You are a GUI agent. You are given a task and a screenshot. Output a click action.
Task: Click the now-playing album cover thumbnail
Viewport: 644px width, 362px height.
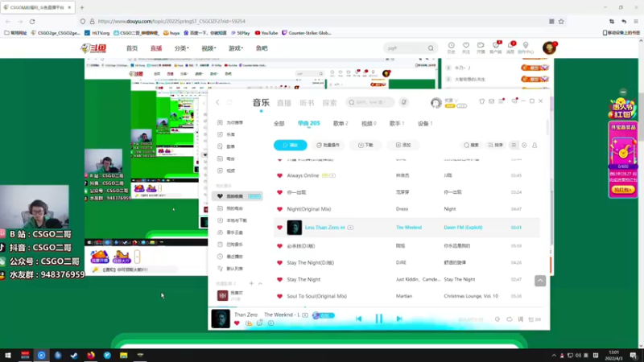[221, 319]
